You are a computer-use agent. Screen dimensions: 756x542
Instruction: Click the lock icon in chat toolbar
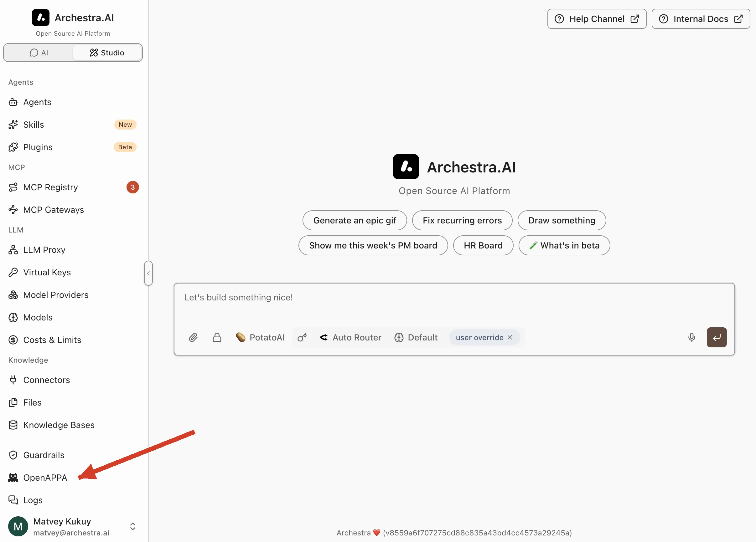coord(217,337)
